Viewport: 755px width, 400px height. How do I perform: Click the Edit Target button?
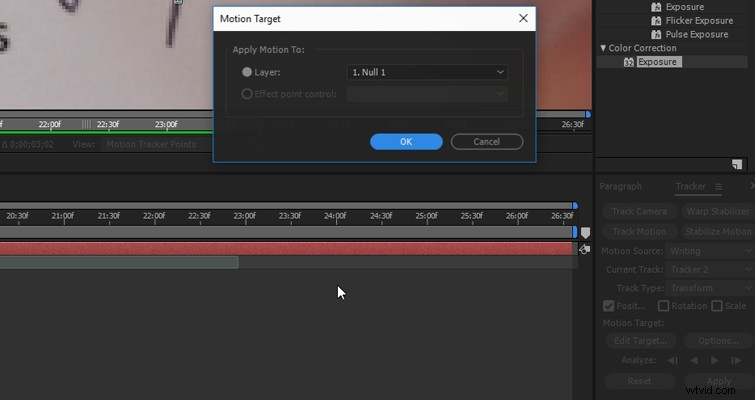[640, 341]
